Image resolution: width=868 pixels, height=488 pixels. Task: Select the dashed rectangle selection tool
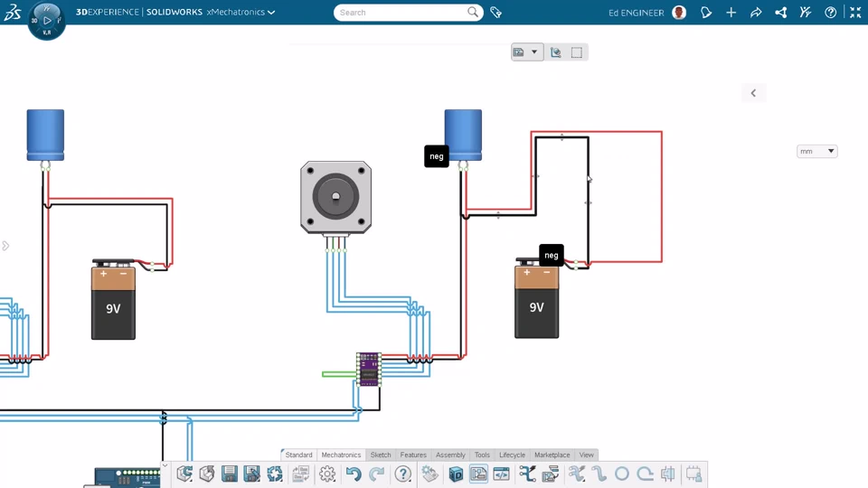[577, 52]
